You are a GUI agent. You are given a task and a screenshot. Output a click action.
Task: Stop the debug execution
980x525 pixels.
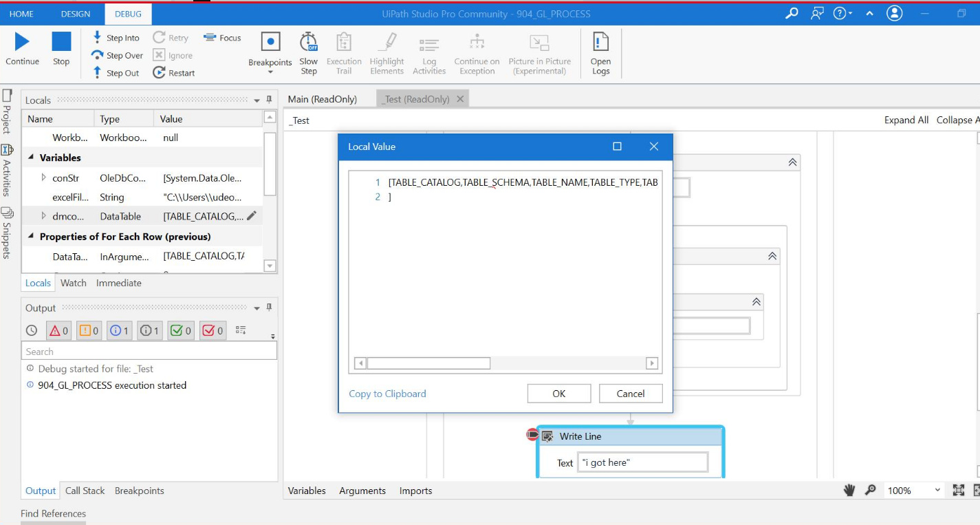61,42
